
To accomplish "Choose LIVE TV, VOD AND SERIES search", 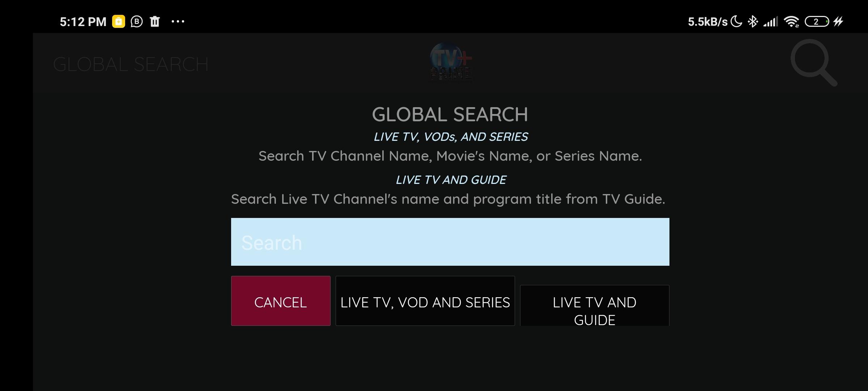I will click(x=425, y=301).
